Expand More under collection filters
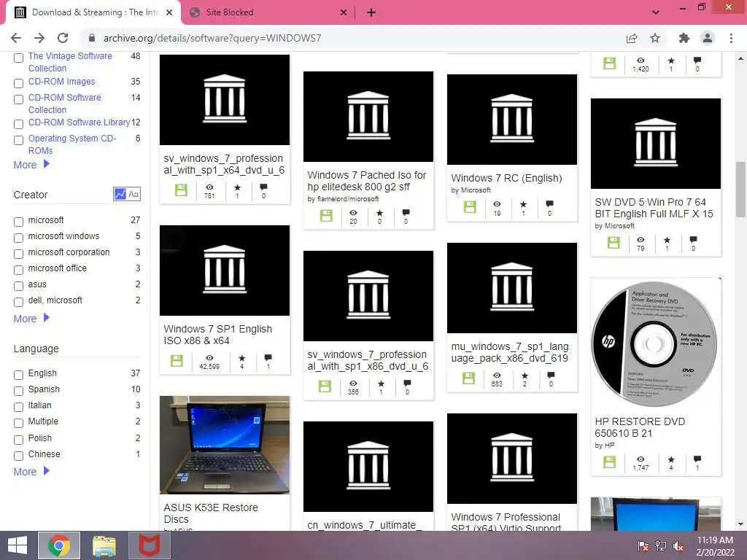The width and height of the screenshot is (747, 560). click(31, 165)
